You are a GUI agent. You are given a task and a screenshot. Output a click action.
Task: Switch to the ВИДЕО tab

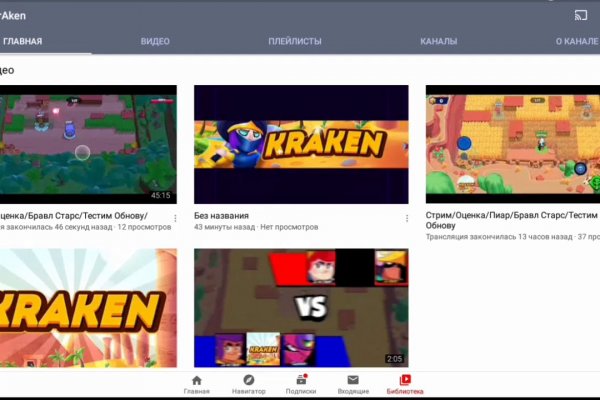155,42
